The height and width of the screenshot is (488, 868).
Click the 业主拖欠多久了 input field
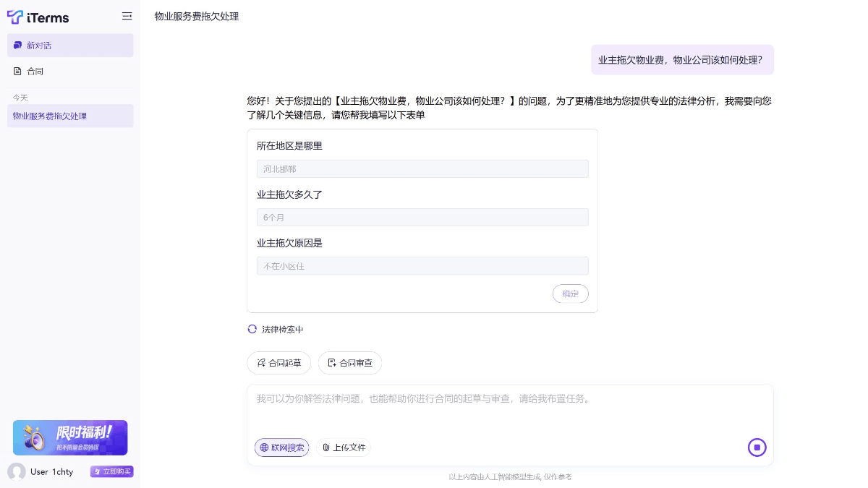(x=422, y=217)
